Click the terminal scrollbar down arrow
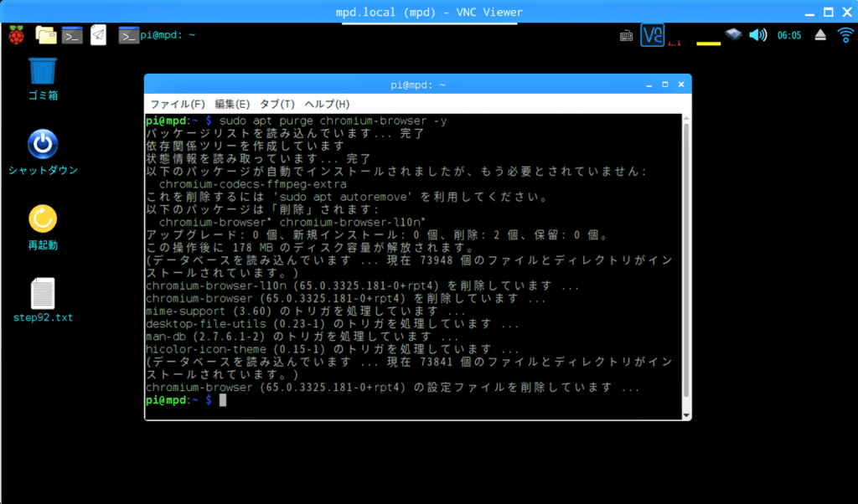This screenshot has height=504, width=858. [x=686, y=415]
